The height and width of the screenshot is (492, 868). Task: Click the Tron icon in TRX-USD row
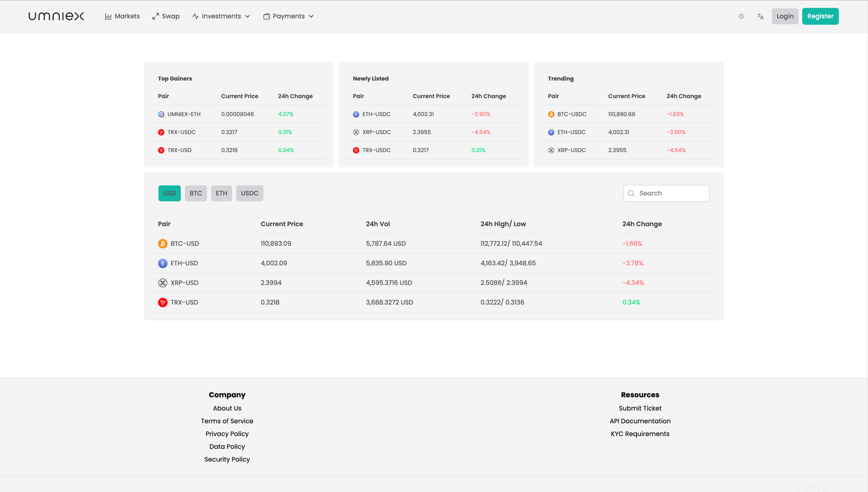(163, 303)
